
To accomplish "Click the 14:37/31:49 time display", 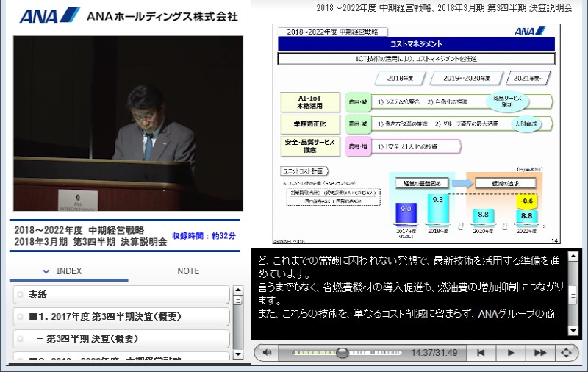I will (434, 352).
